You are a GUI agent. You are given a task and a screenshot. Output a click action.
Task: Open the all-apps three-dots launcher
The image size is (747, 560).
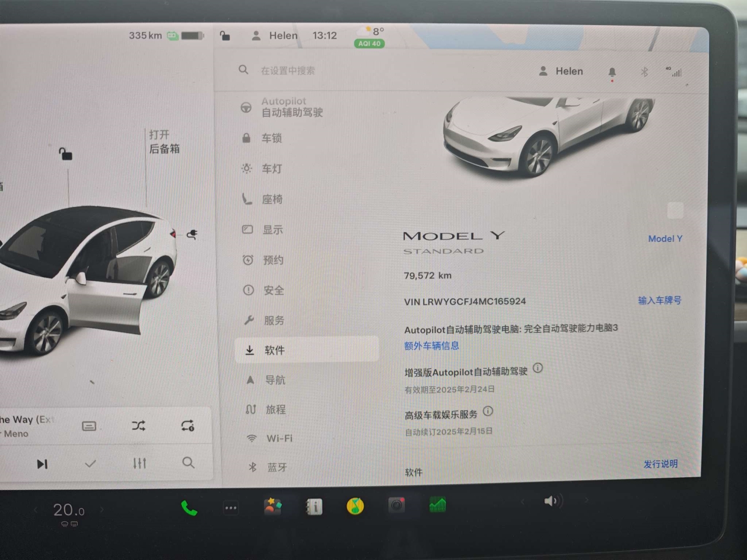[231, 508]
